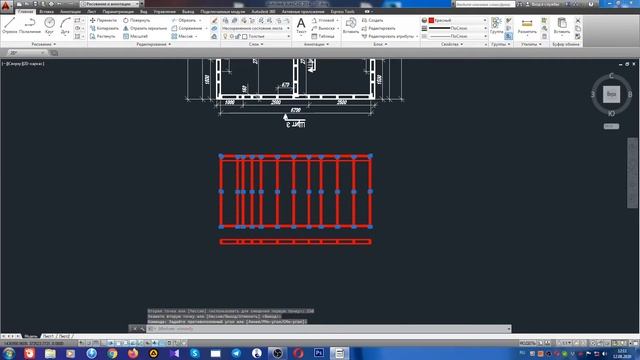Click the viewport label [-][Сверху][2D-каркас]
This screenshot has height=360, width=640.
click(x=23, y=64)
